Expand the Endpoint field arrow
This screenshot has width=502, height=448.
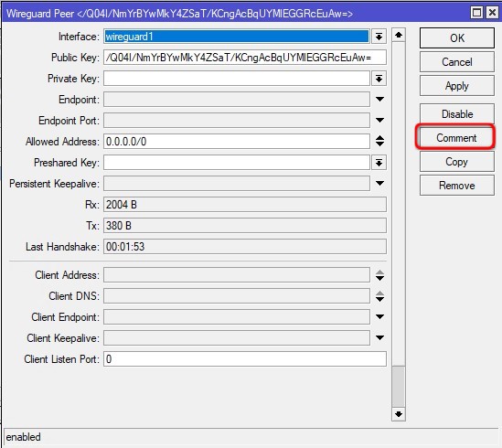click(x=379, y=100)
